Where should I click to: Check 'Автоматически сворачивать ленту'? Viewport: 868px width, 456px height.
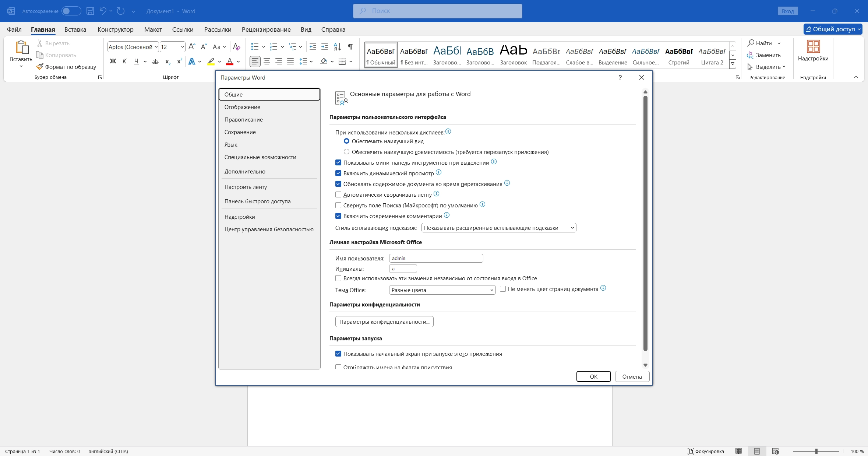338,194
